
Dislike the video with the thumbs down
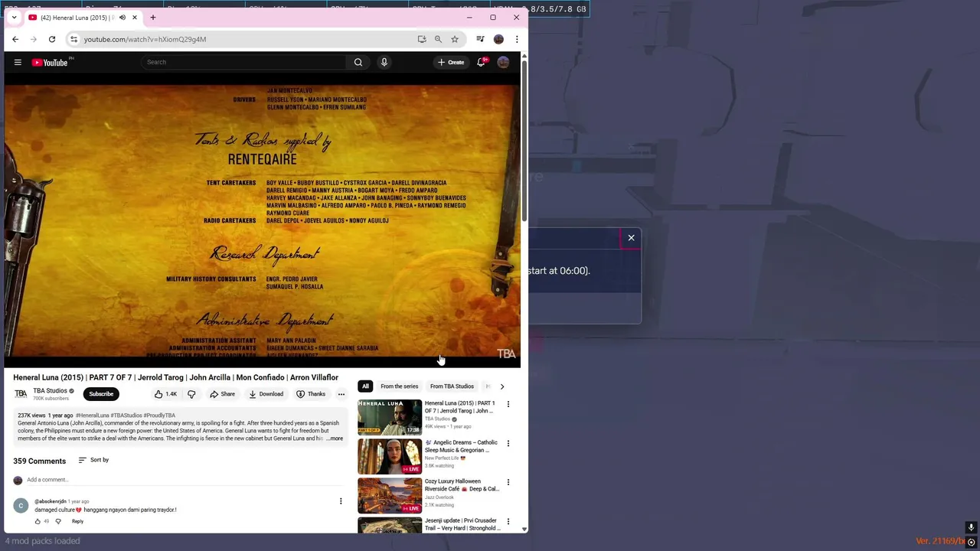click(191, 394)
